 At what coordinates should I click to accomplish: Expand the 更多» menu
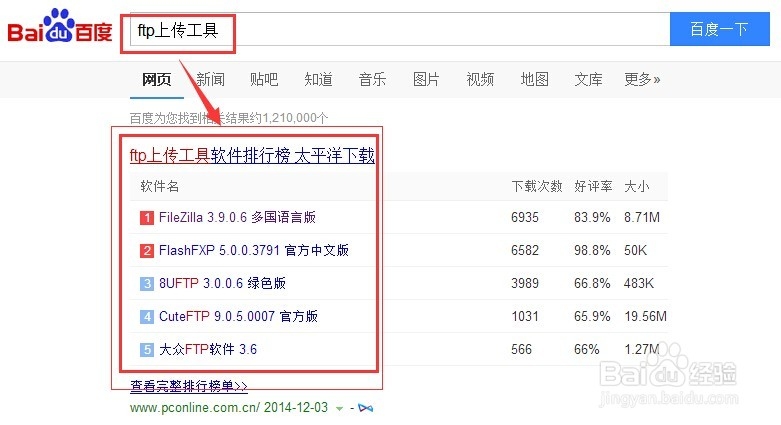coord(642,79)
